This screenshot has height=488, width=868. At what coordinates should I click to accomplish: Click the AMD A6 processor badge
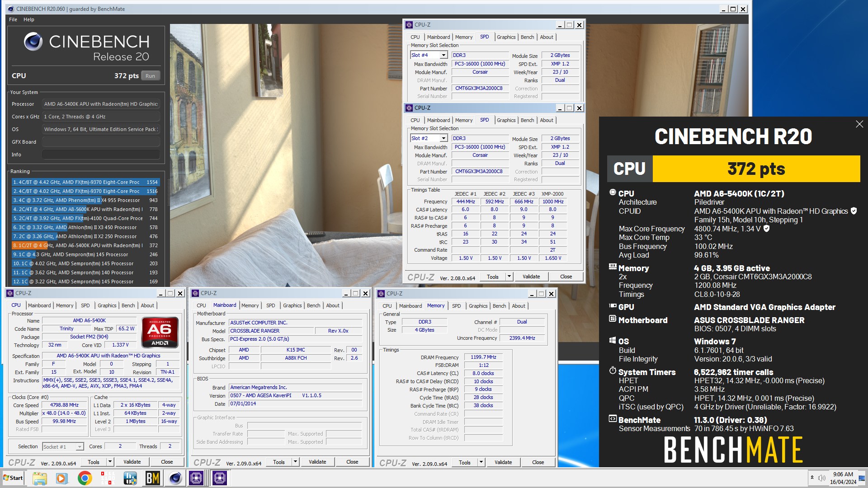tap(160, 333)
